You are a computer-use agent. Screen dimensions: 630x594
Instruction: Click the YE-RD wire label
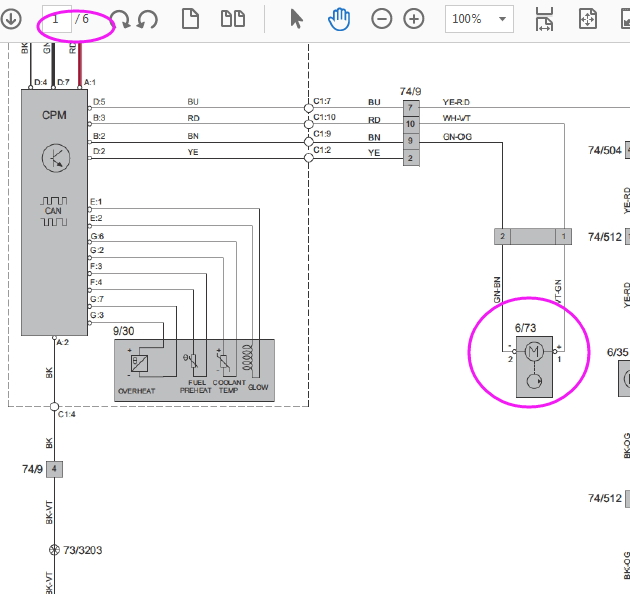(x=456, y=102)
